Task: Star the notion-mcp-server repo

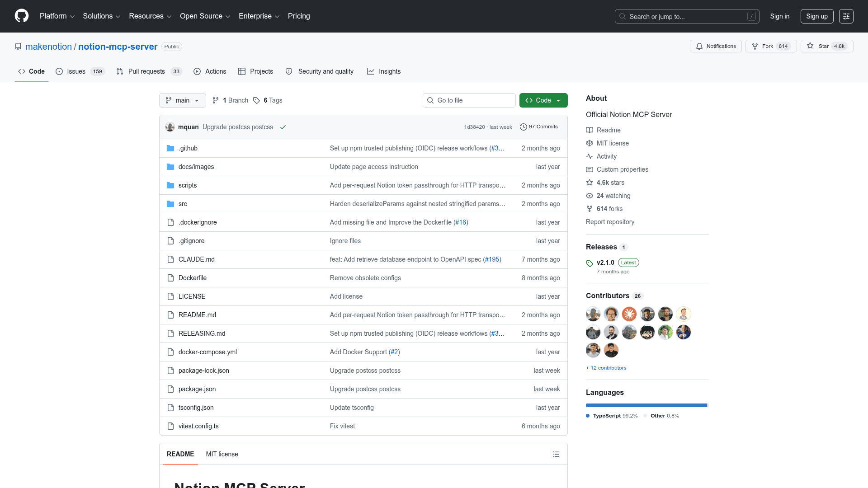Action: (827, 46)
